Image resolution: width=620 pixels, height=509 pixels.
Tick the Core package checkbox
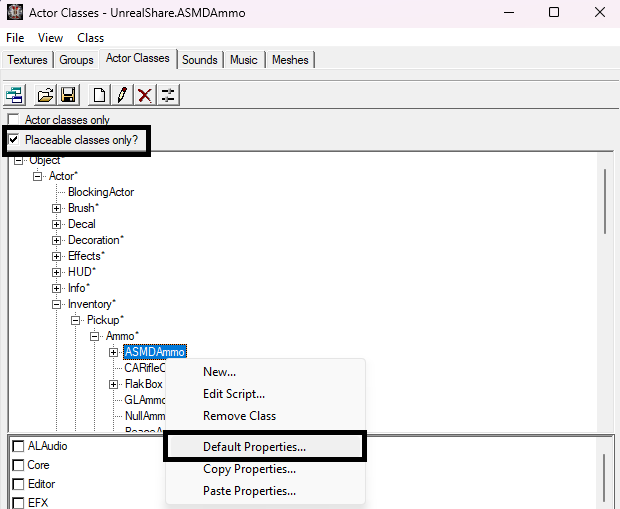click(x=18, y=465)
